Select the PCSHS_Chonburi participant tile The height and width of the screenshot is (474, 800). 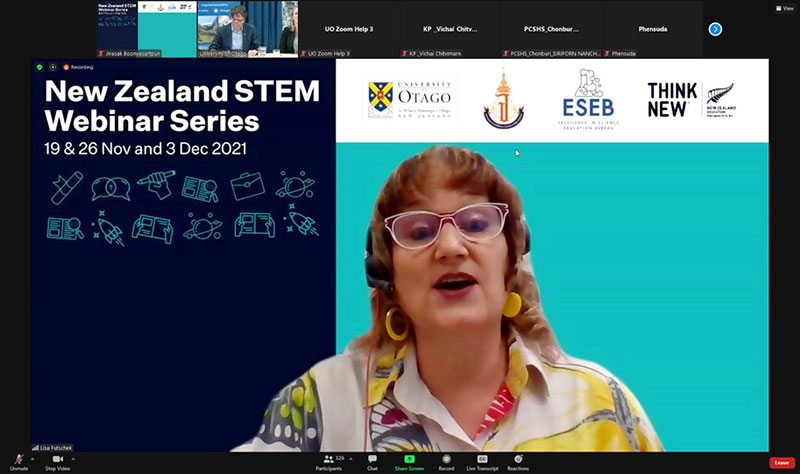pos(551,29)
